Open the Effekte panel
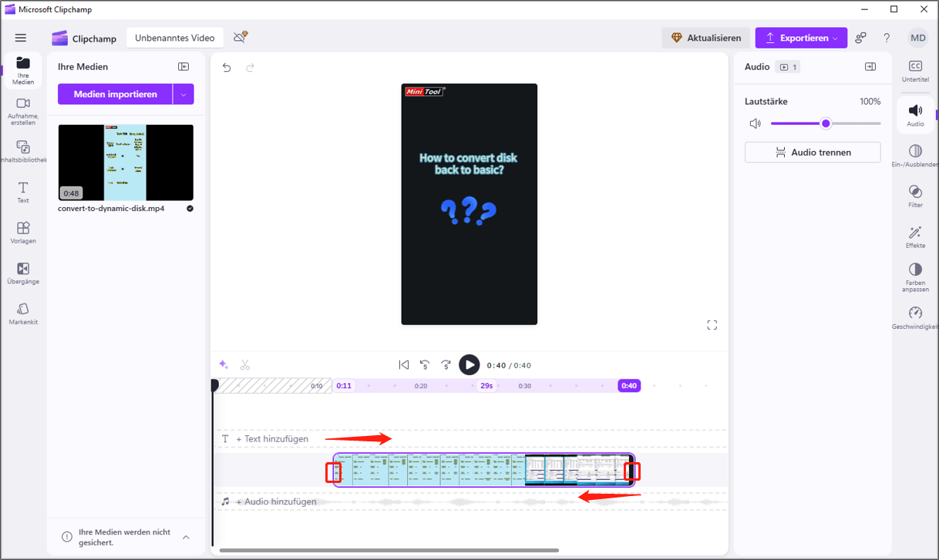Image resolution: width=939 pixels, height=560 pixels. point(916,236)
